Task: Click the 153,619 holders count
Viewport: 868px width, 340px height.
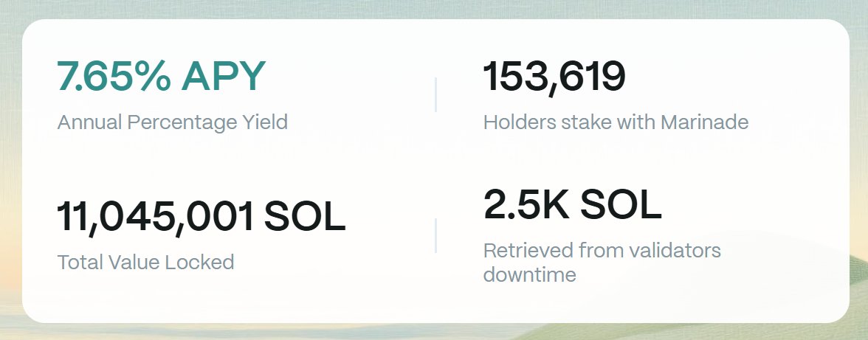Action: 554,77
